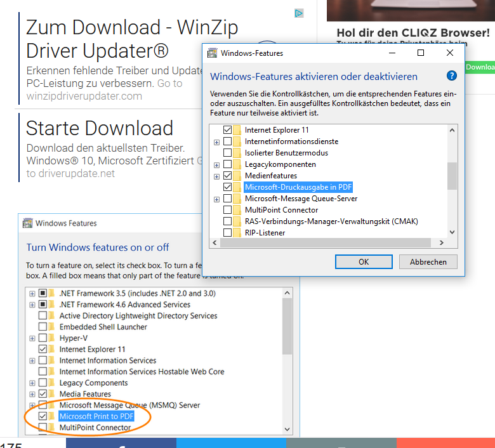The image size is (495, 448).
Task: Uncheck the Media Features checkbox
Action: tap(43, 393)
